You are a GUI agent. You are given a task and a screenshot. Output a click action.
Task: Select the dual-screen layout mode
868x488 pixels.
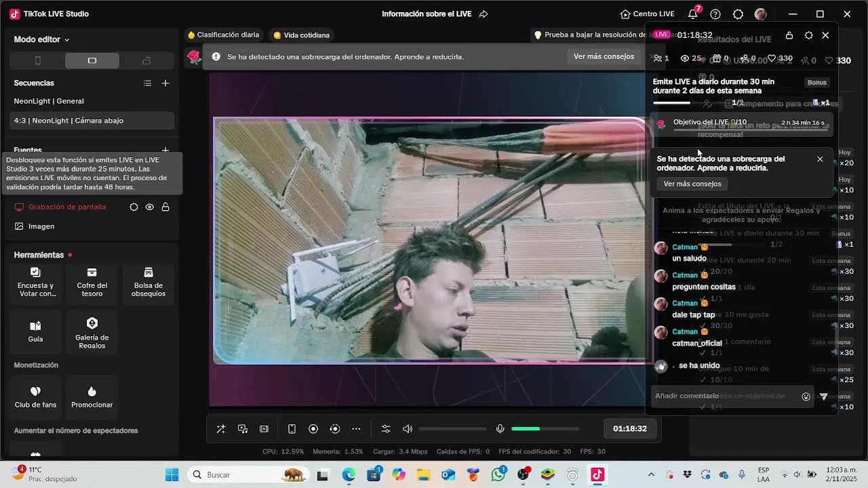coord(146,61)
